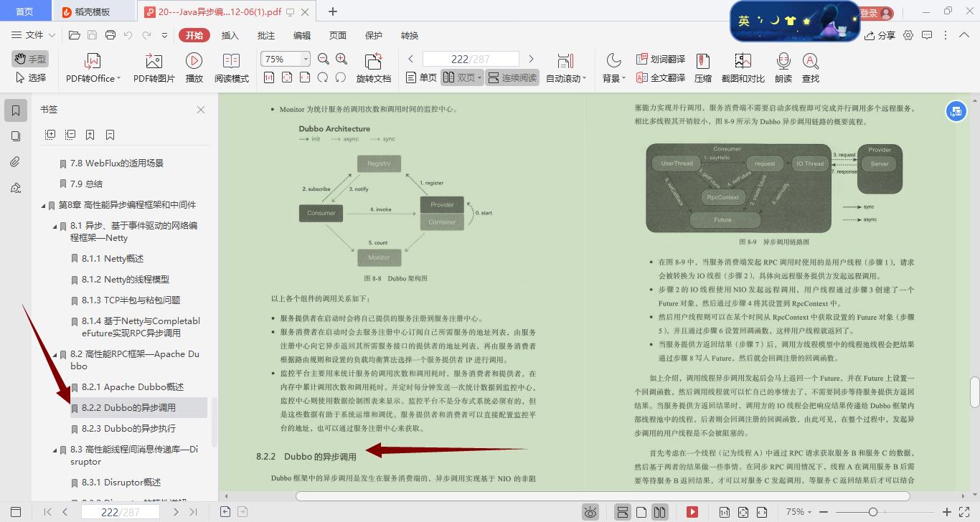The width and height of the screenshot is (980, 522).
Task: Start 朗读 read-aloud
Action: [783, 68]
